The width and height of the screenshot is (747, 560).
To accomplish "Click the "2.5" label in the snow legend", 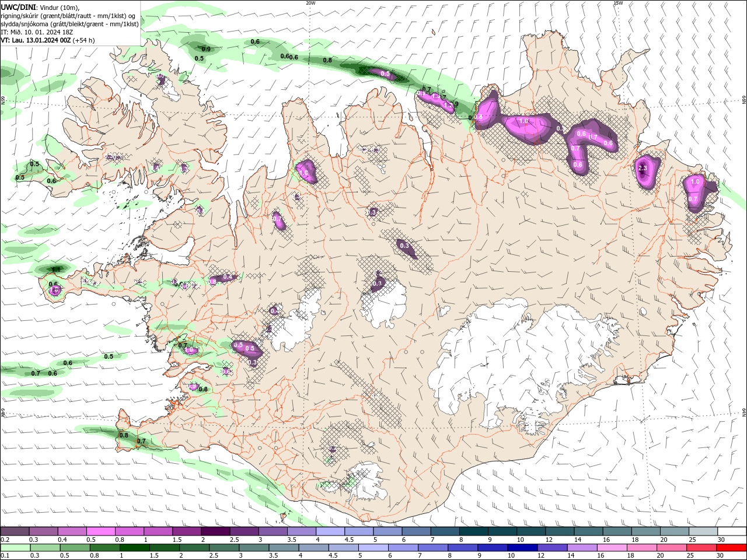I will pos(234,540).
